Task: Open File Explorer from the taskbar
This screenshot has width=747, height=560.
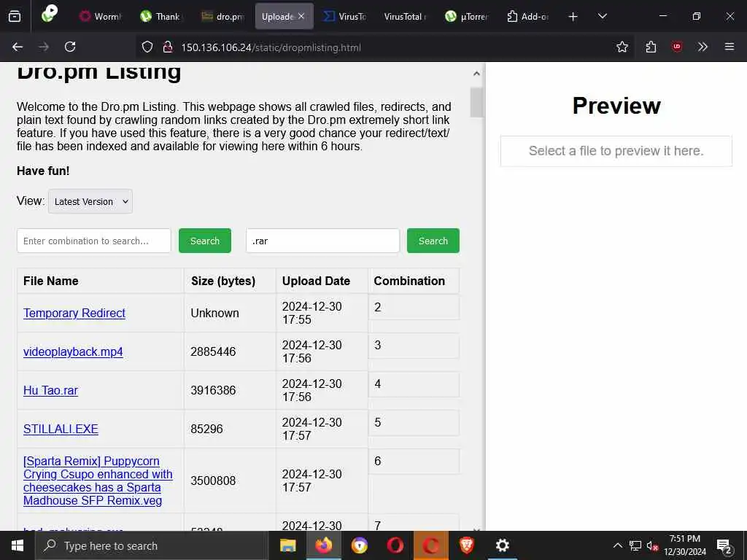Action: coord(287,545)
